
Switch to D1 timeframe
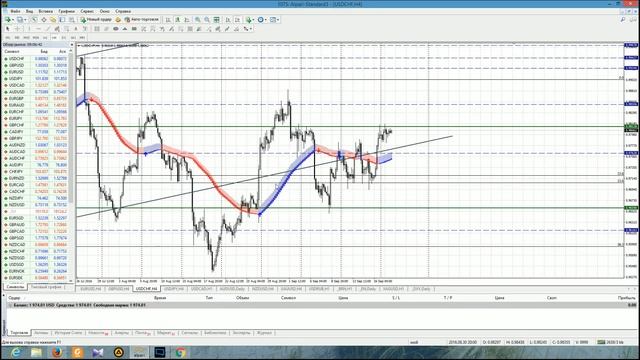(x=64, y=38)
